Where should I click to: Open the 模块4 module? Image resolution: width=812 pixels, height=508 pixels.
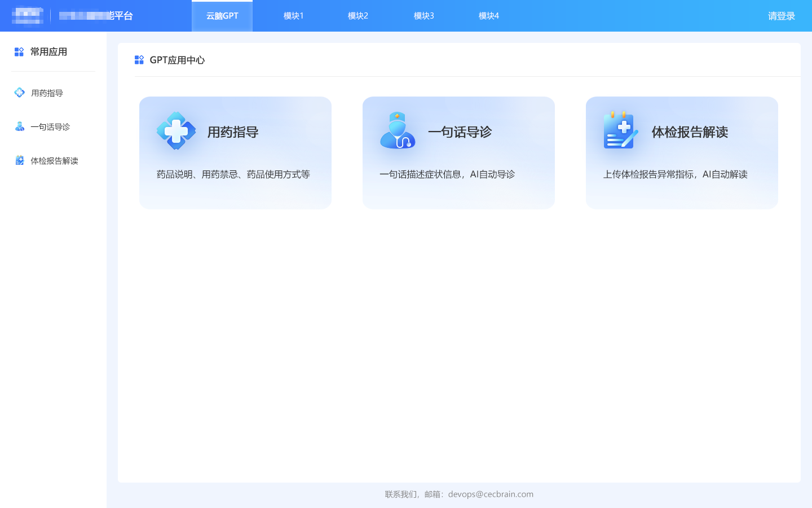point(488,16)
